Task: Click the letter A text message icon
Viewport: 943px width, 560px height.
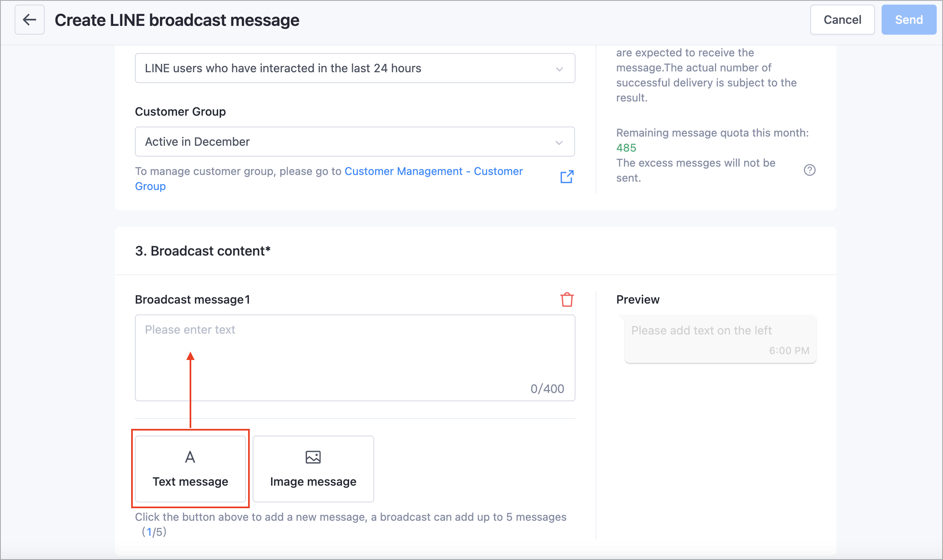Action: point(190,457)
